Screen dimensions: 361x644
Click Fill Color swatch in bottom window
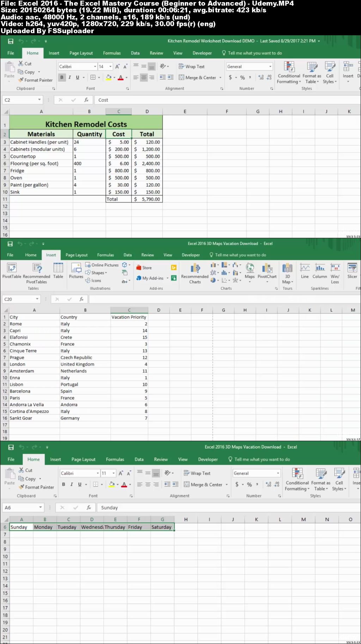(x=111, y=484)
